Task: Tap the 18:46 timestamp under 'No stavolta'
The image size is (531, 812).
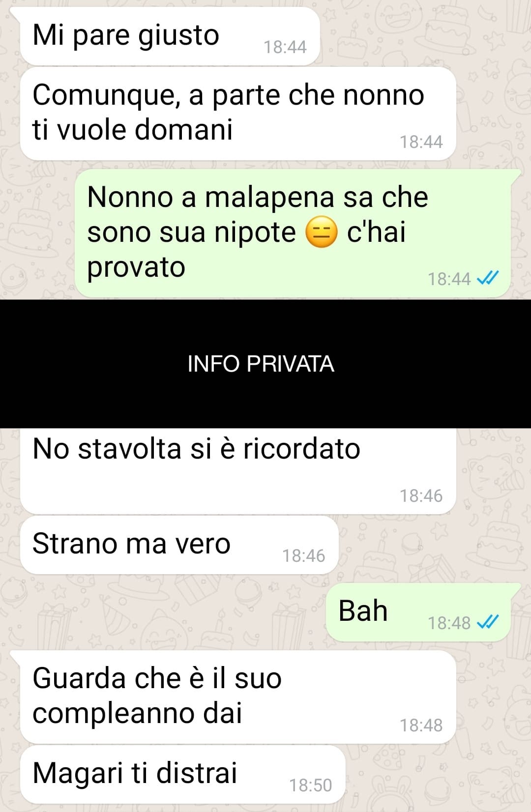Action: (x=421, y=496)
